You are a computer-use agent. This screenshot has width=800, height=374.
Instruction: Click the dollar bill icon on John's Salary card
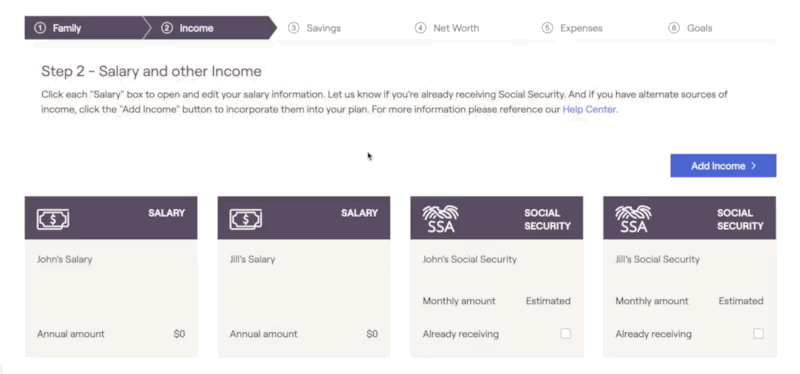coord(53,219)
